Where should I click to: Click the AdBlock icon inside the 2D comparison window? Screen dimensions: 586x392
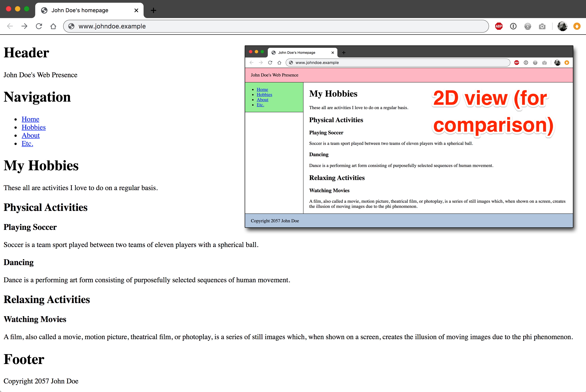pyautogui.click(x=516, y=63)
